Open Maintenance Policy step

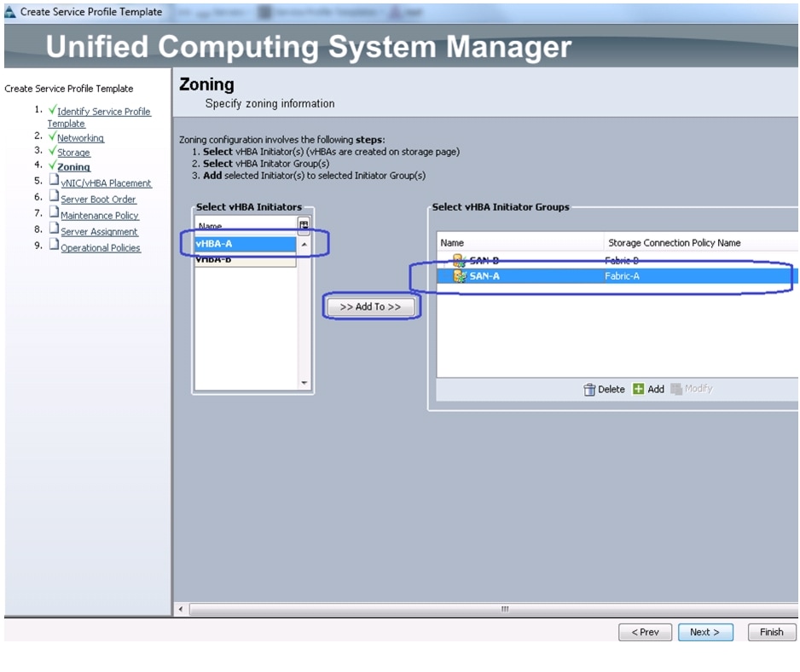100,215
